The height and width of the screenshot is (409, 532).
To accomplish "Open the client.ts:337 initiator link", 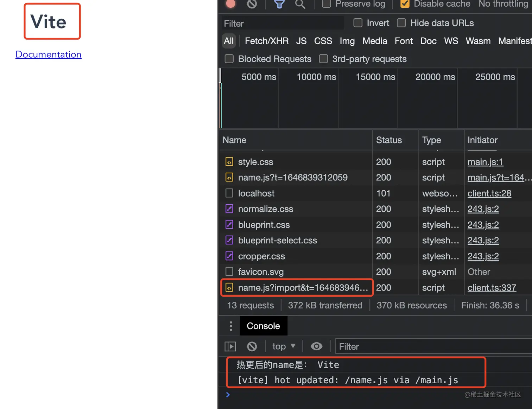I will 492,288.
